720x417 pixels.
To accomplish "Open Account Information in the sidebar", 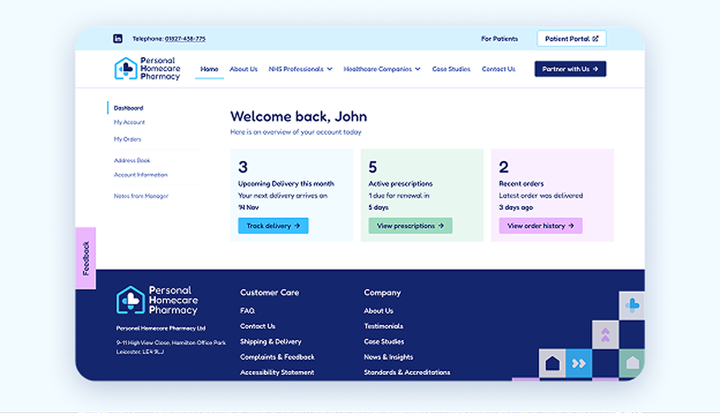I will click(141, 175).
